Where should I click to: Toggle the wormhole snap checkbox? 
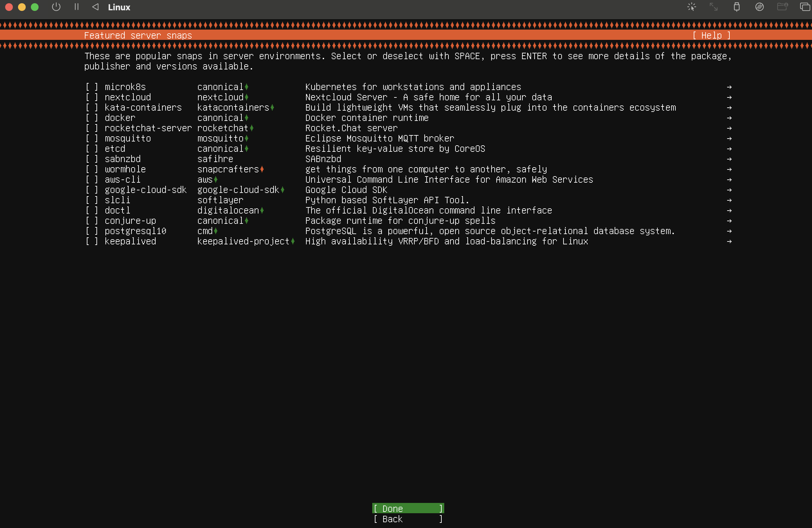click(x=92, y=169)
